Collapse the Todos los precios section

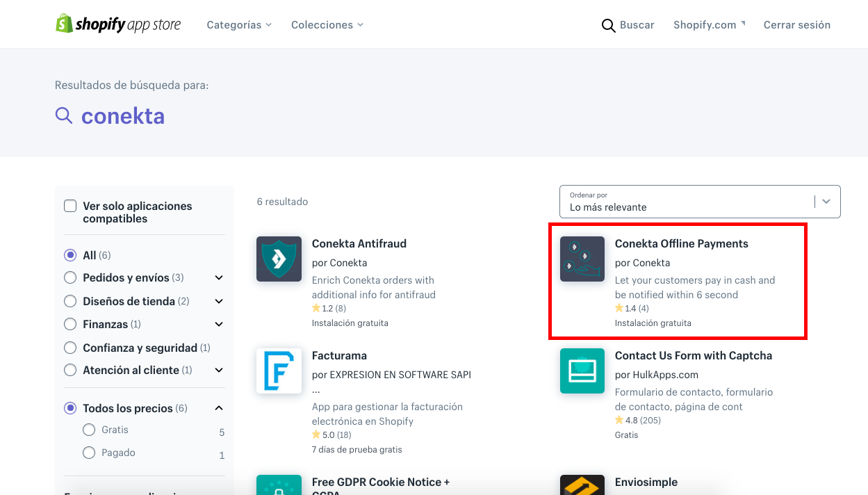219,408
